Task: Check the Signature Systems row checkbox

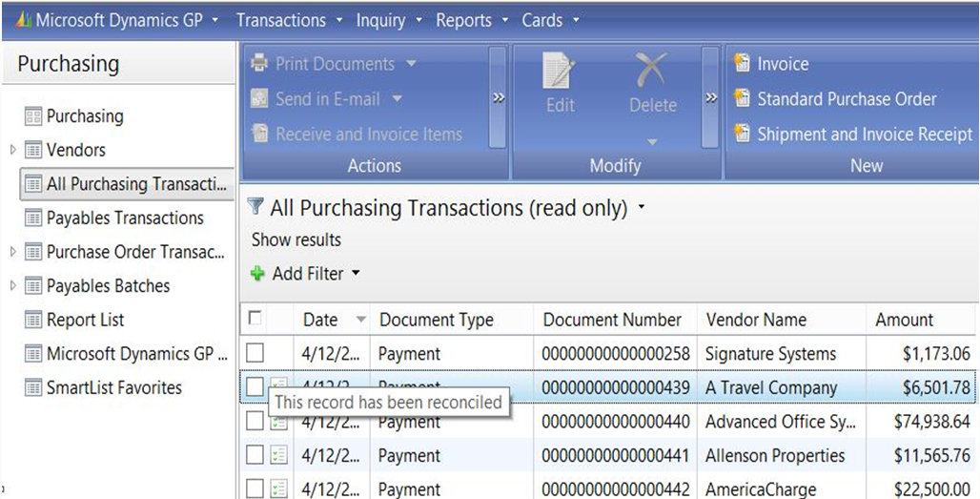Action: (255, 353)
